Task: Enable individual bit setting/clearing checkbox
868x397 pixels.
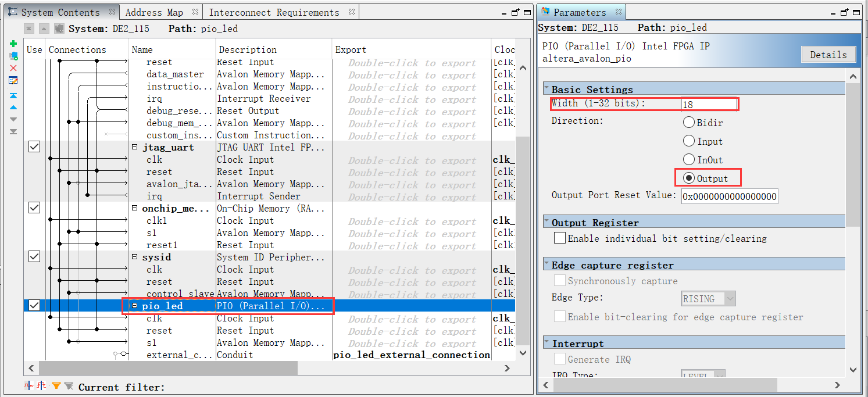Action: click(x=560, y=238)
